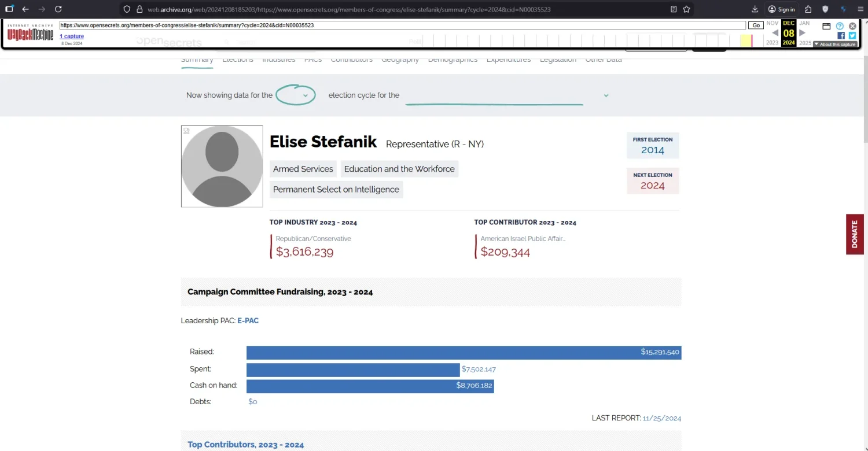Select the 'Armed Services' committee tag
Image resolution: width=868 pixels, height=451 pixels.
click(303, 169)
